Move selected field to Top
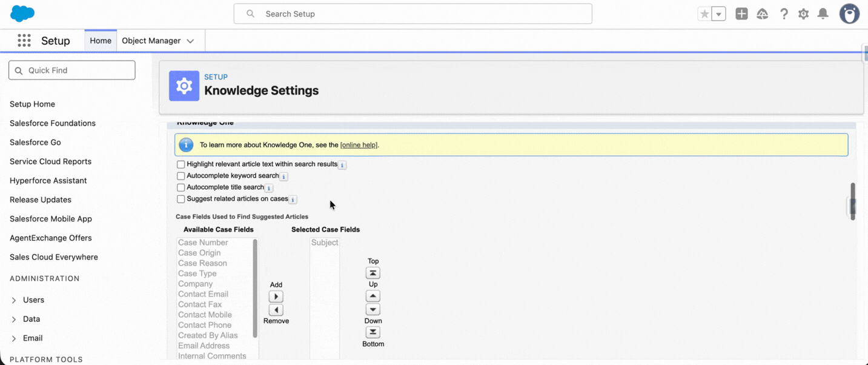This screenshot has width=868, height=365. coord(373,273)
